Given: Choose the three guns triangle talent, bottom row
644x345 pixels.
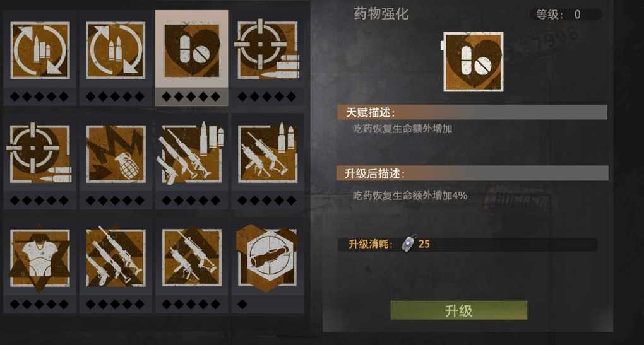Looking at the screenshot, I should point(116,257).
